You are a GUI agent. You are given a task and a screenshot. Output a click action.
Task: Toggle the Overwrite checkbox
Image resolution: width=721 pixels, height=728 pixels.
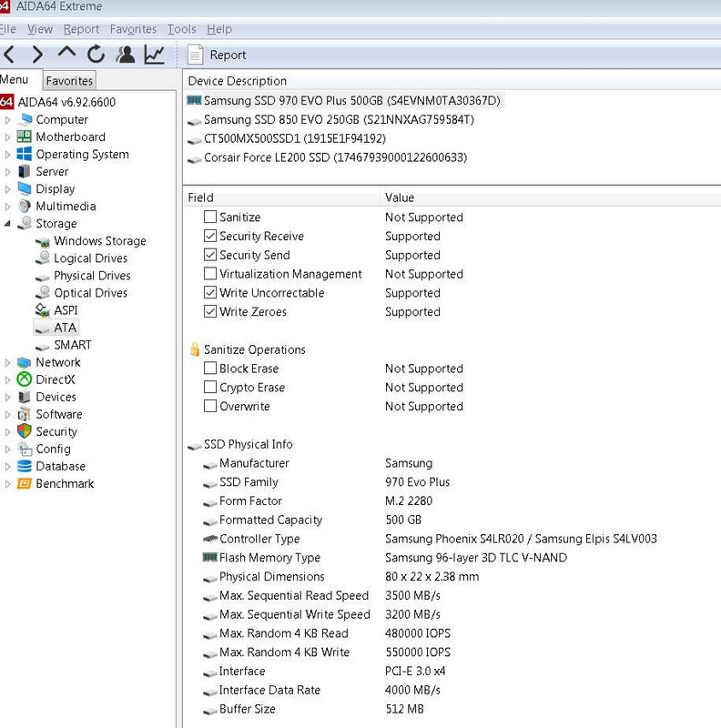pyautogui.click(x=210, y=406)
